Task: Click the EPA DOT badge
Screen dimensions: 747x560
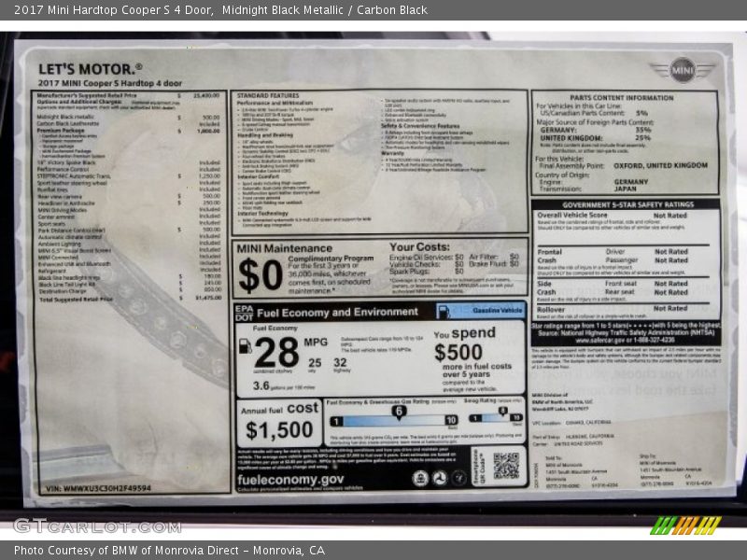Action: tap(244, 313)
